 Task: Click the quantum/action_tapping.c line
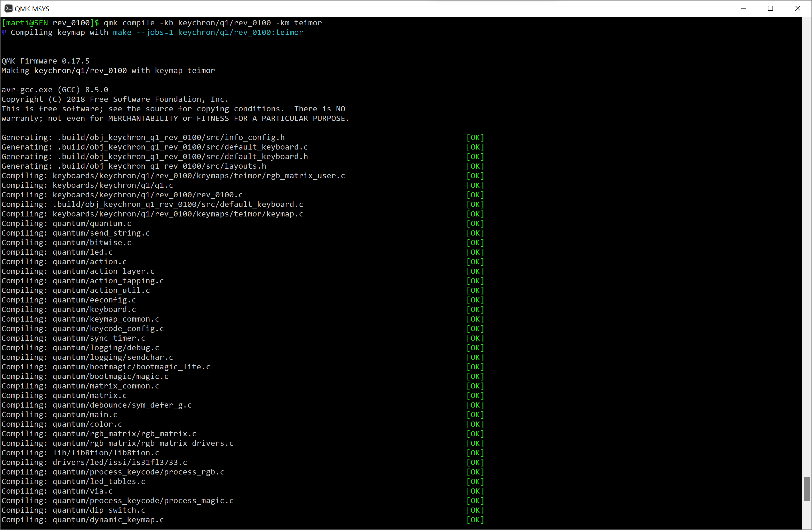(x=83, y=281)
